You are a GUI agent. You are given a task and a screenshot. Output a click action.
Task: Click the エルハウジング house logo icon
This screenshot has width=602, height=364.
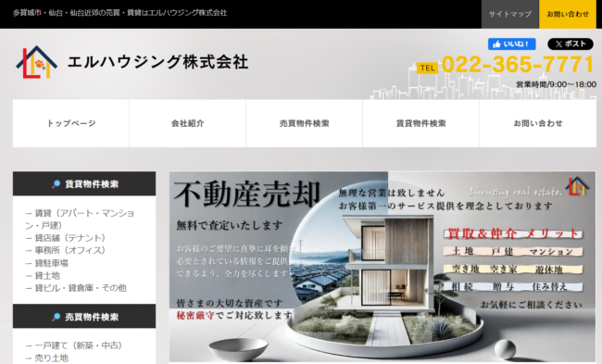36,62
